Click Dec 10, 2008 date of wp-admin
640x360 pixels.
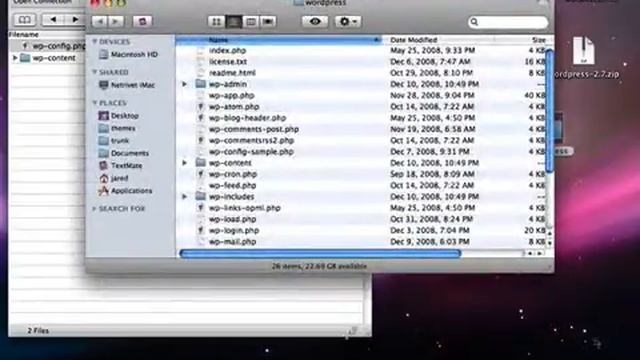pyautogui.click(x=434, y=84)
